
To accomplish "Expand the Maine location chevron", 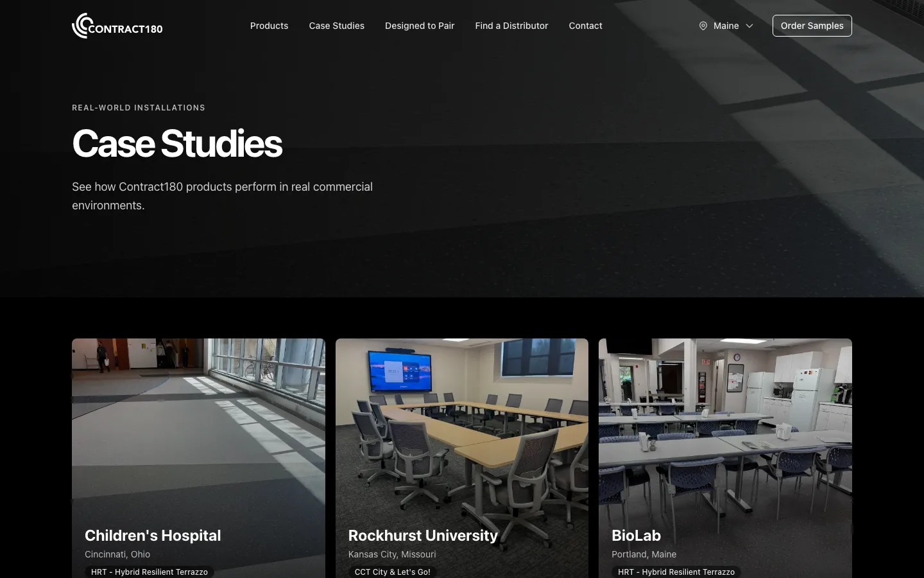I will pyautogui.click(x=749, y=26).
